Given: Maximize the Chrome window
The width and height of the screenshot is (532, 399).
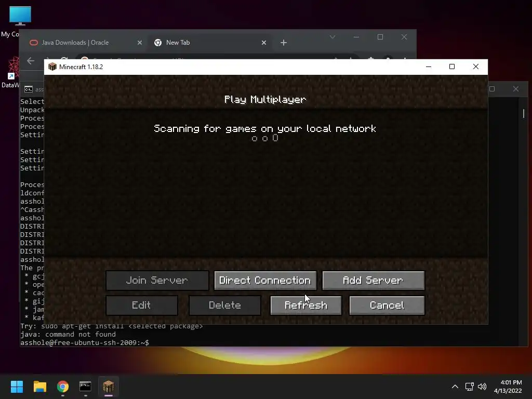Looking at the screenshot, I should [380, 37].
